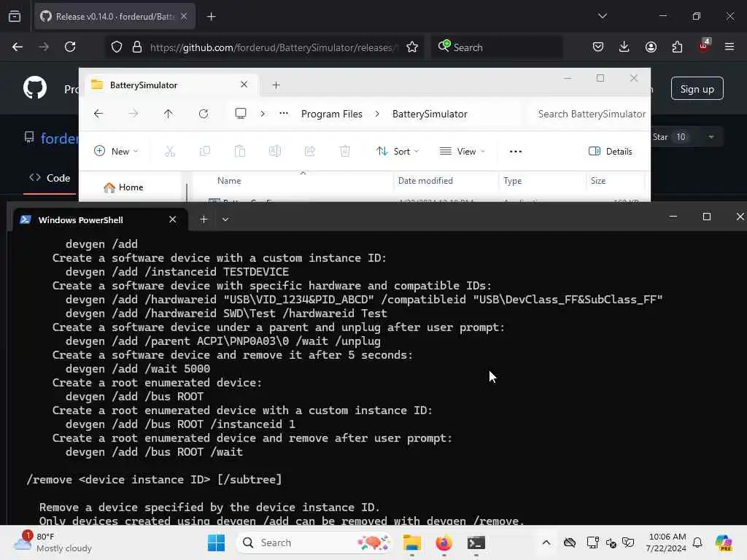Click Program Files in the breadcrumb
The width and height of the screenshot is (747, 560).
click(x=332, y=114)
